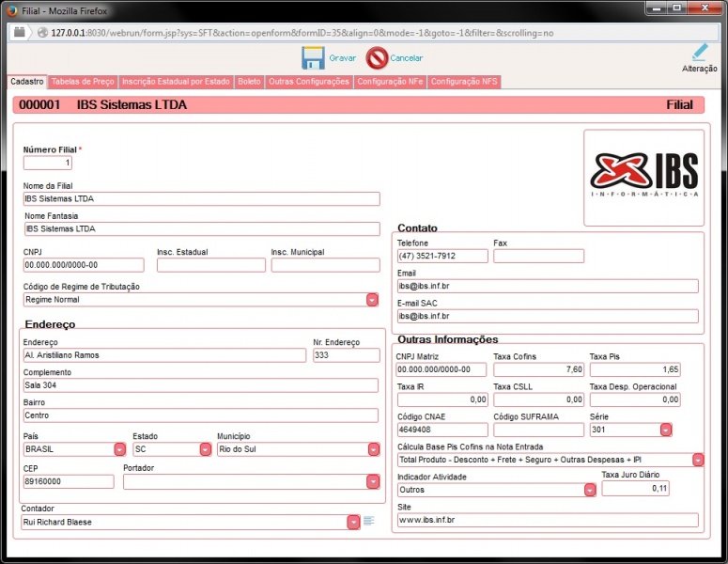728x564 pixels.
Task: Expand the Município dropdown
Action: [373, 449]
